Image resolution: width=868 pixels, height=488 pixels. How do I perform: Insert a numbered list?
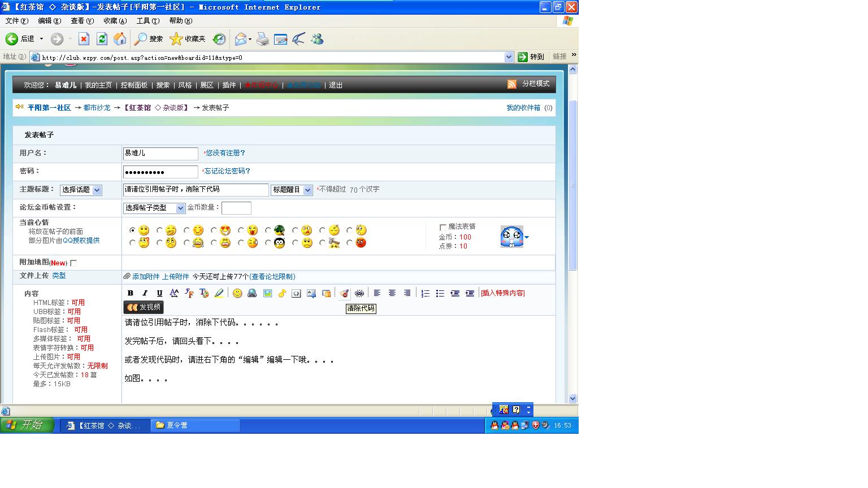426,293
